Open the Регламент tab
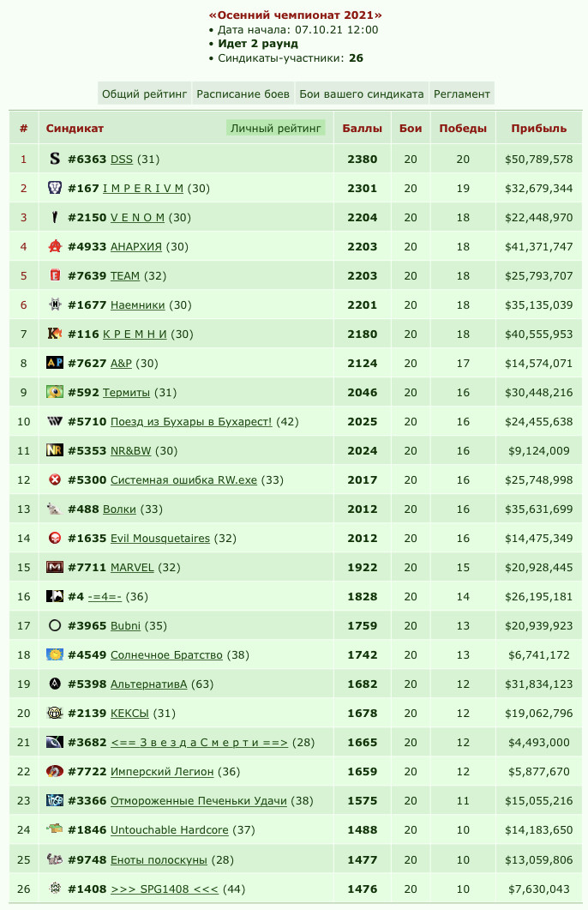The height and width of the screenshot is (910, 588). [x=462, y=93]
